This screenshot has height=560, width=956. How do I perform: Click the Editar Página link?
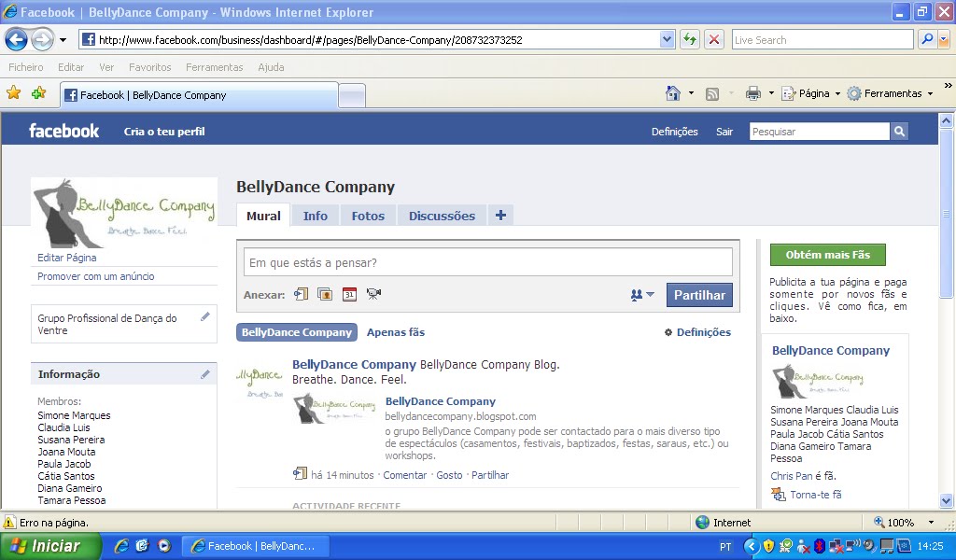67,258
